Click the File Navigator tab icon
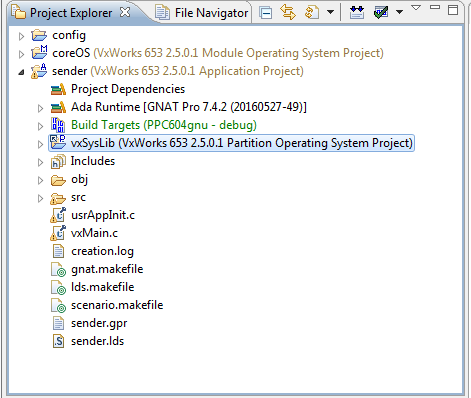Viewport: 471px width, 398px height. tap(163, 13)
